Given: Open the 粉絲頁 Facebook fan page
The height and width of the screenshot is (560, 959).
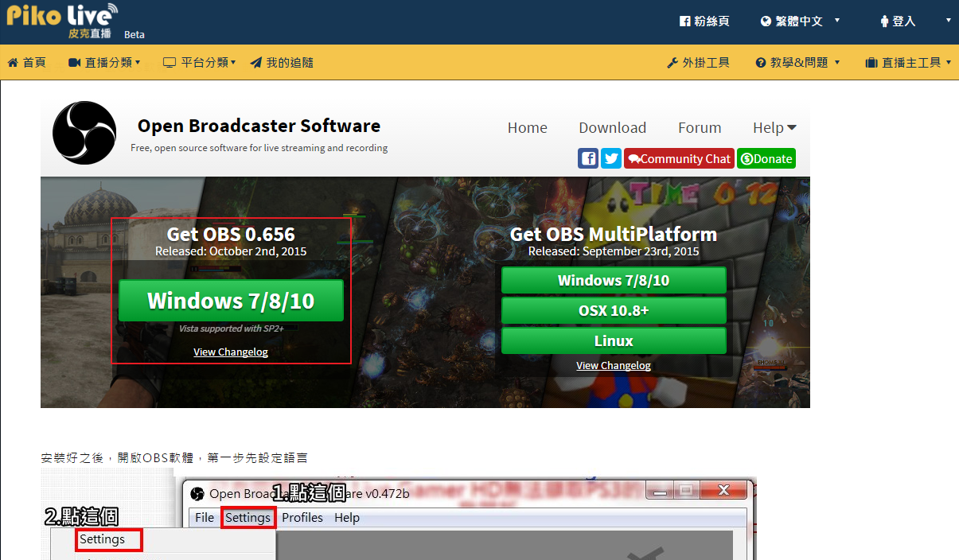Looking at the screenshot, I should tap(704, 21).
